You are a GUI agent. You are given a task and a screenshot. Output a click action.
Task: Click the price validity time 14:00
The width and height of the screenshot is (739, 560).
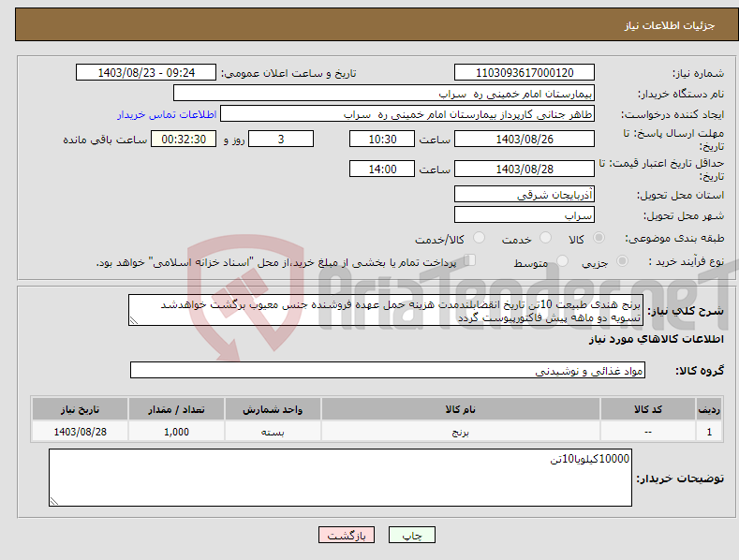click(382, 169)
